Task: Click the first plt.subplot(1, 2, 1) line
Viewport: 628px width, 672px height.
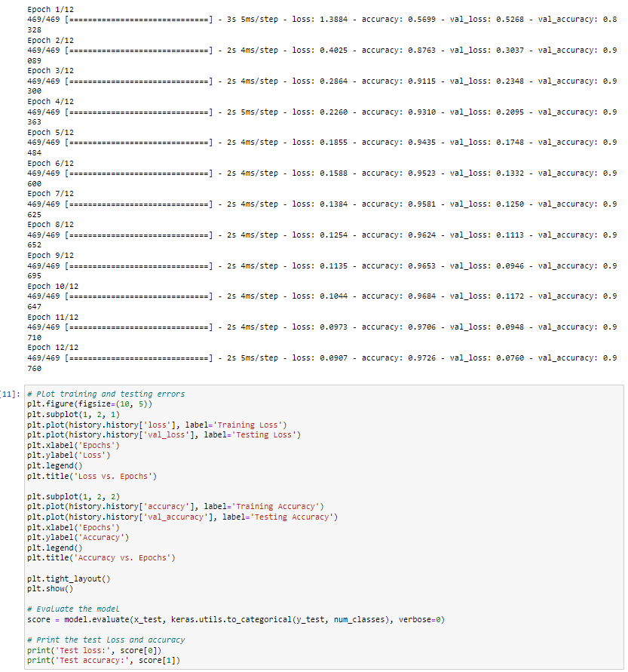Action: 73,414
